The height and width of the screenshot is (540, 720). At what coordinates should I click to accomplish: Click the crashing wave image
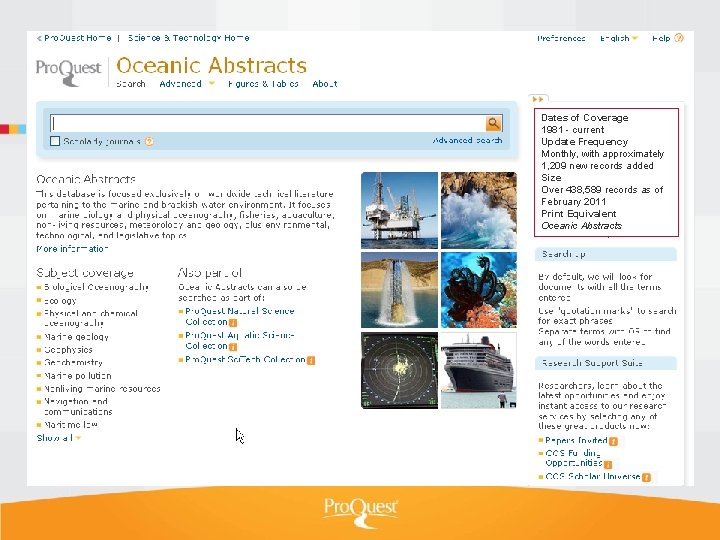coord(478,210)
